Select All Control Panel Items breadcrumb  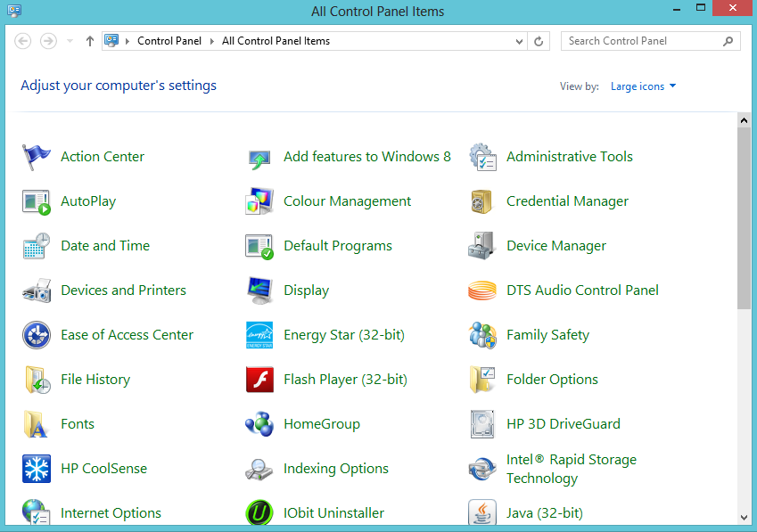click(x=276, y=41)
